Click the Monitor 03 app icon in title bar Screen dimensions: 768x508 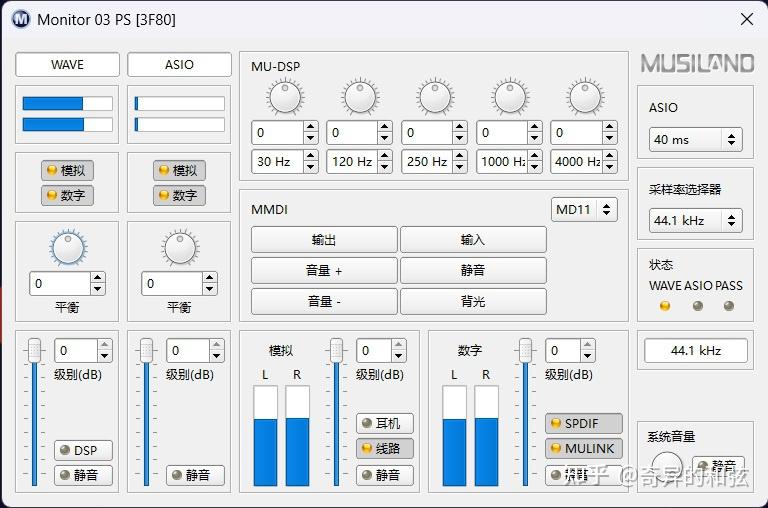21,20
